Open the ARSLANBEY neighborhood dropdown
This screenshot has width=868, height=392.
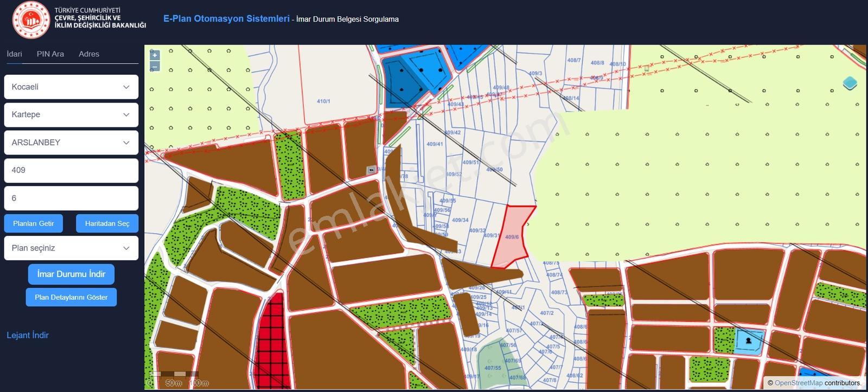(71, 143)
